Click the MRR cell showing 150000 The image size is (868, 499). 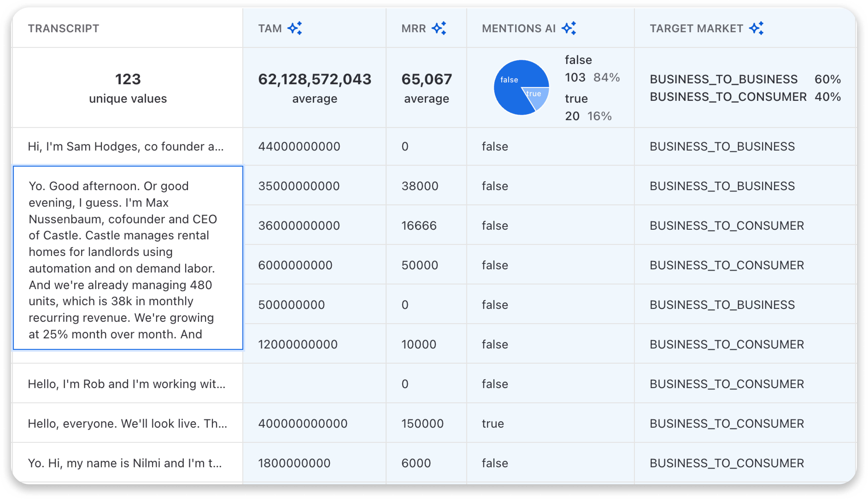(x=422, y=424)
